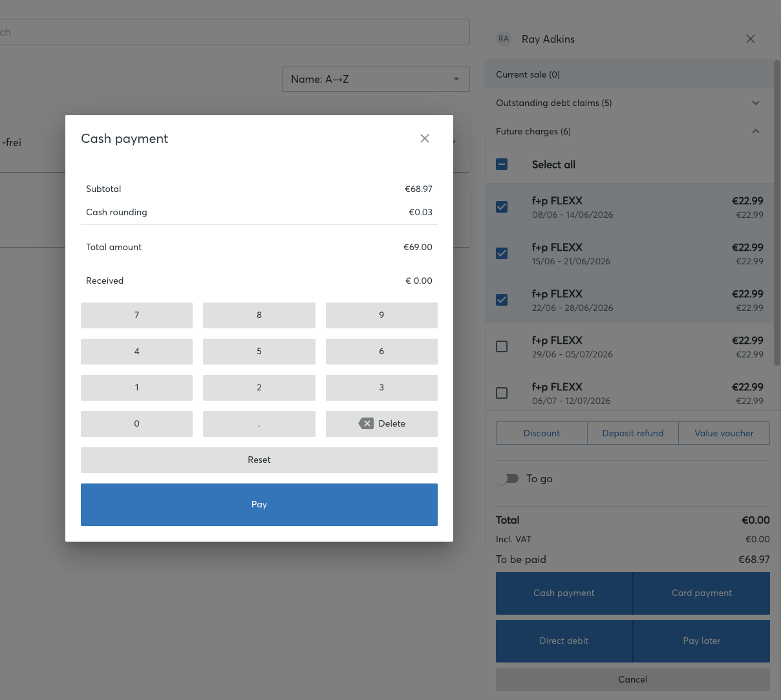Click the Total €0.00 amount
Viewport: 781px width, 700px height.
756,520
